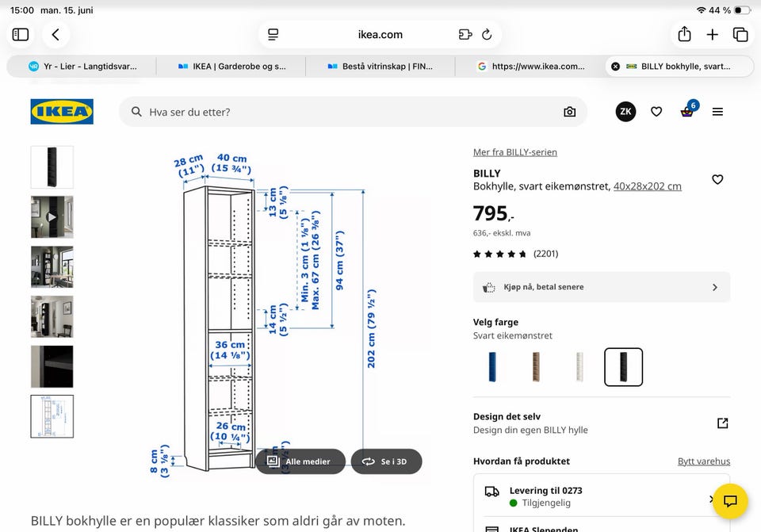Reload the ikea.com page
The image size is (761, 532).
(487, 34)
